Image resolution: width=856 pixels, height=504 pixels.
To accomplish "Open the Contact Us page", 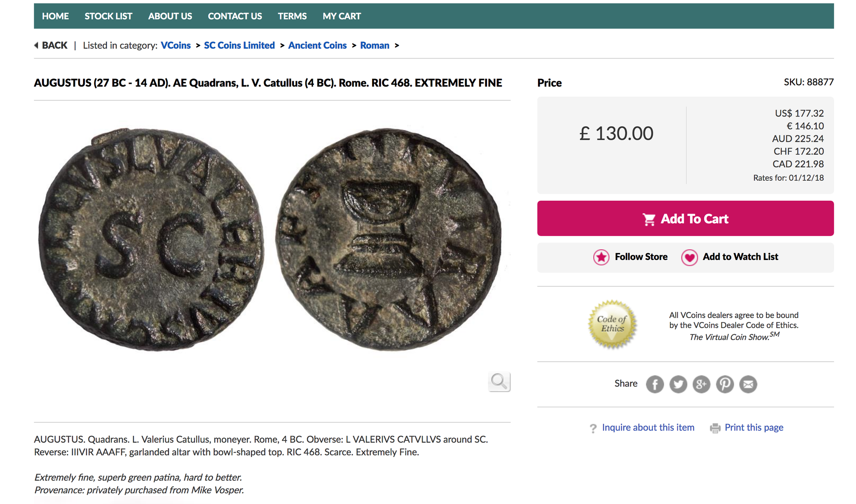I will click(x=235, y=16).
